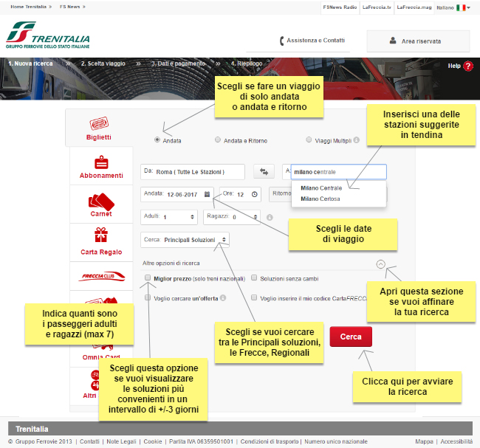Click the red Help question mark icon
The height and width of the screenshot is (448, 480).
tap(468, 66)
